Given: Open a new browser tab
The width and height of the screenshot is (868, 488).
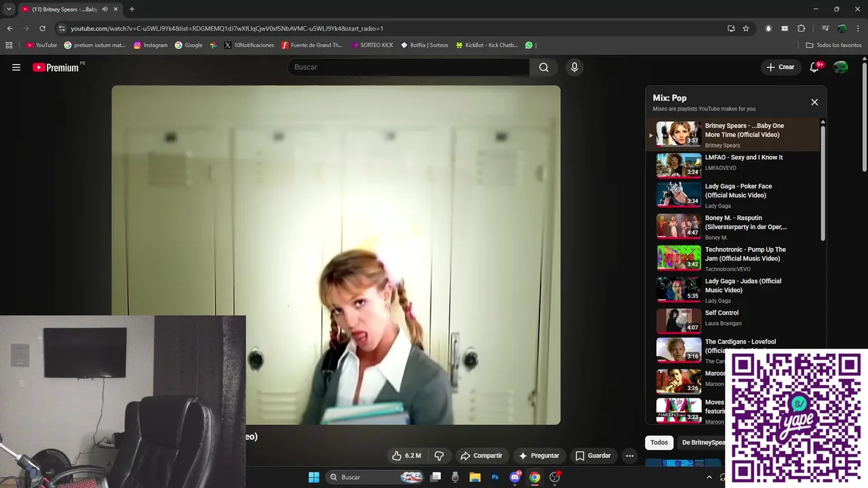Looking at the screenshot, I should point(132,9).
